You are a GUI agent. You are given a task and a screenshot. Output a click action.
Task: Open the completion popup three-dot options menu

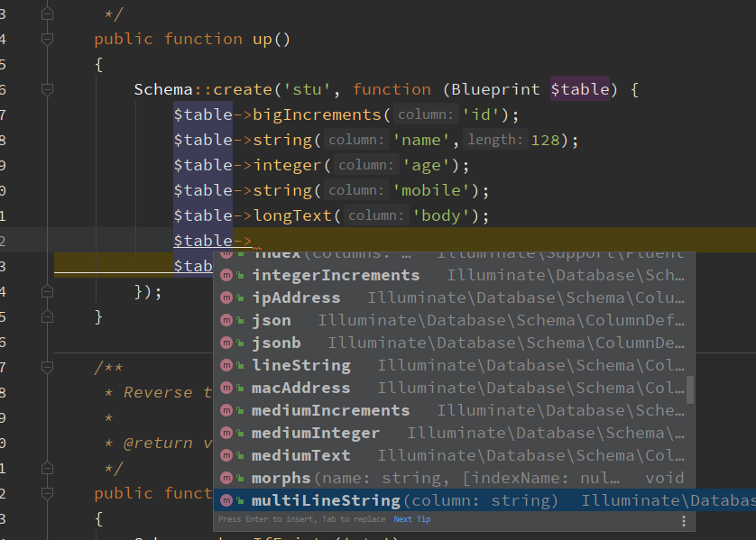pos(683,521)
